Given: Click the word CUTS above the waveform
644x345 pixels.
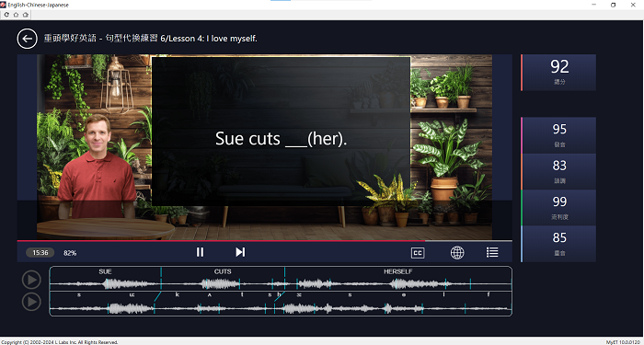Looking at the screenshot, I should coord(223,271).
